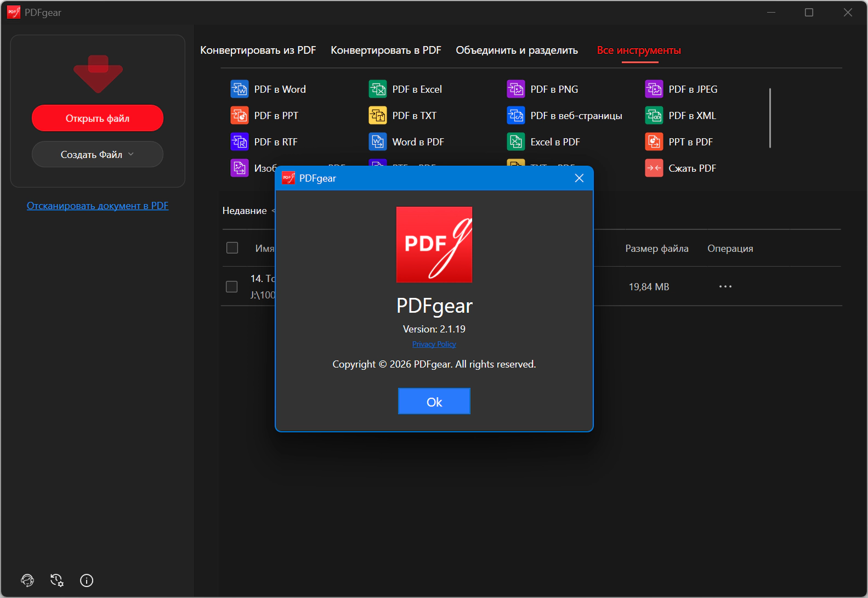Viewport: 868px width, 598px height.
Task: Check the box for the 19,84 MB file row
Action: (232, 286)
